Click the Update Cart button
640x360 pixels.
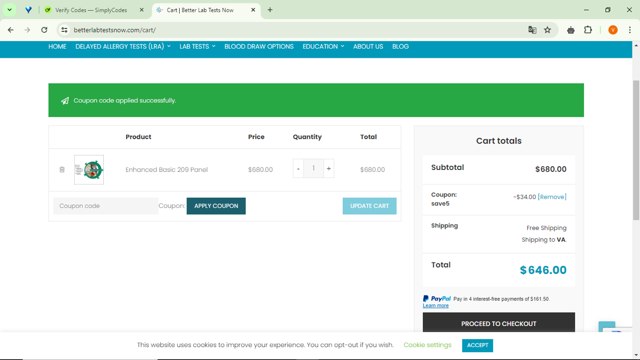369,206
